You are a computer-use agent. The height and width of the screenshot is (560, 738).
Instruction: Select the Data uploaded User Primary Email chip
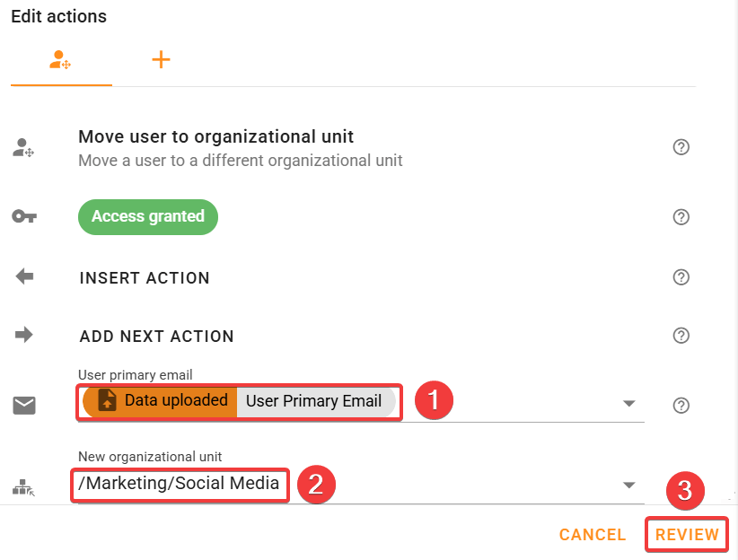[239, 401]
